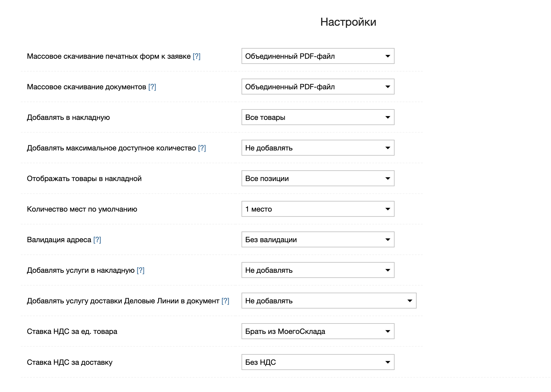
Task: Click help mark beside Добавлять услуги в накладную
Action: tap(141, 270)
